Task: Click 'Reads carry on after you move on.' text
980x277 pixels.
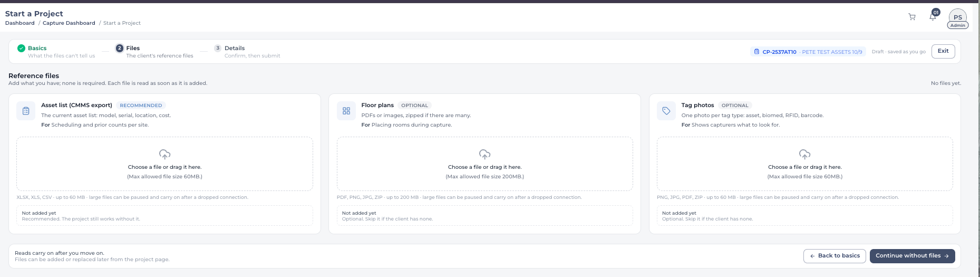Action: tap(60, 253)
